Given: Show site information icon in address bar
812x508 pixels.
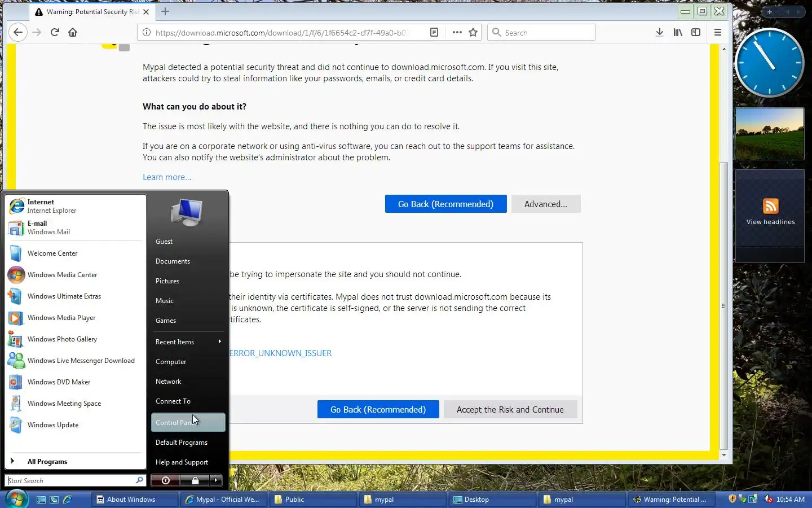Looking at the screenshot, I should click(x=146, y=32).
